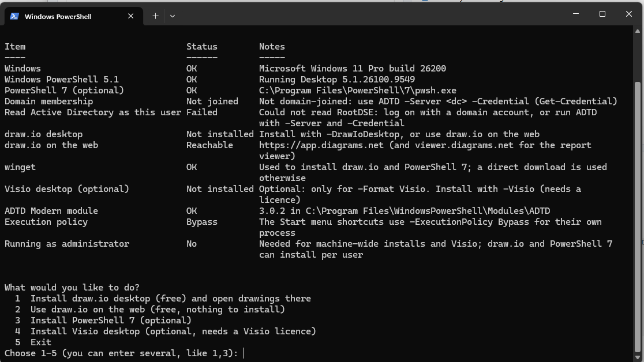This screenshot has width=644, height=362.
Task: Click the scrollbar up arrow
Action: pos(638,31)
